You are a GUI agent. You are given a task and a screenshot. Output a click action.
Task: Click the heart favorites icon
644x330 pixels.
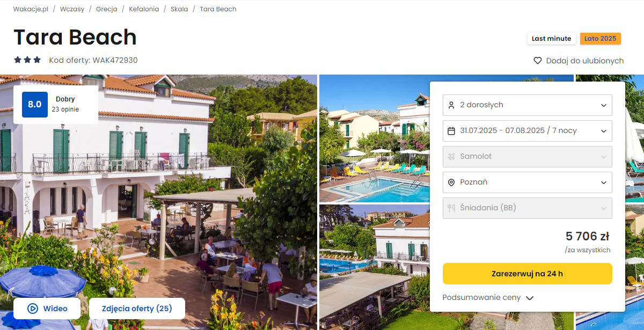click(538, 61)
